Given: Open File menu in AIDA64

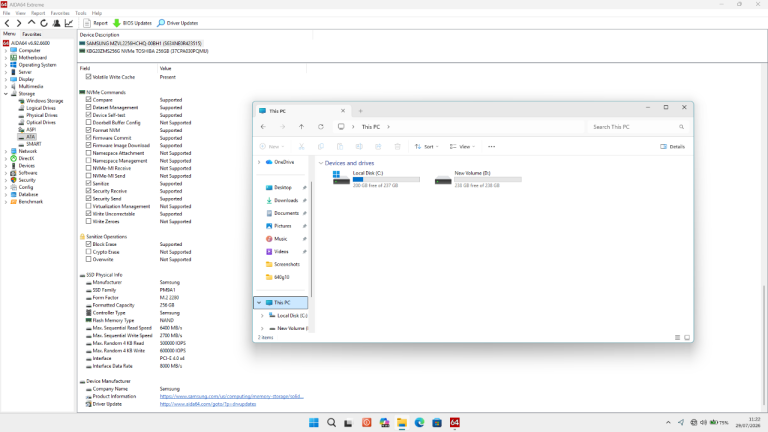Looking at the screenshot, I should tap(6, 13).
